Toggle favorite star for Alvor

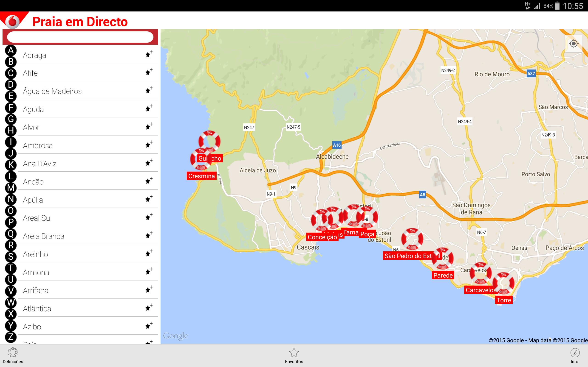(149, 126)
